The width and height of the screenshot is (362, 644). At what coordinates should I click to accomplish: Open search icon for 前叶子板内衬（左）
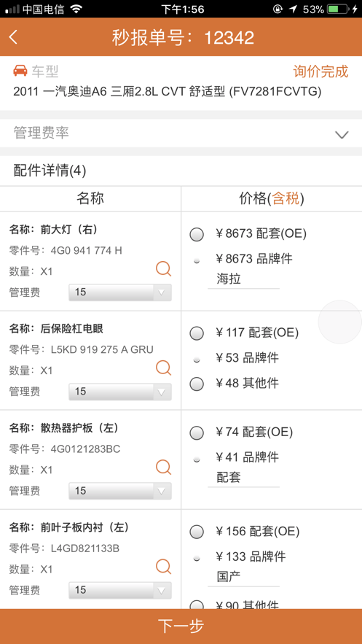click(163, 567)
